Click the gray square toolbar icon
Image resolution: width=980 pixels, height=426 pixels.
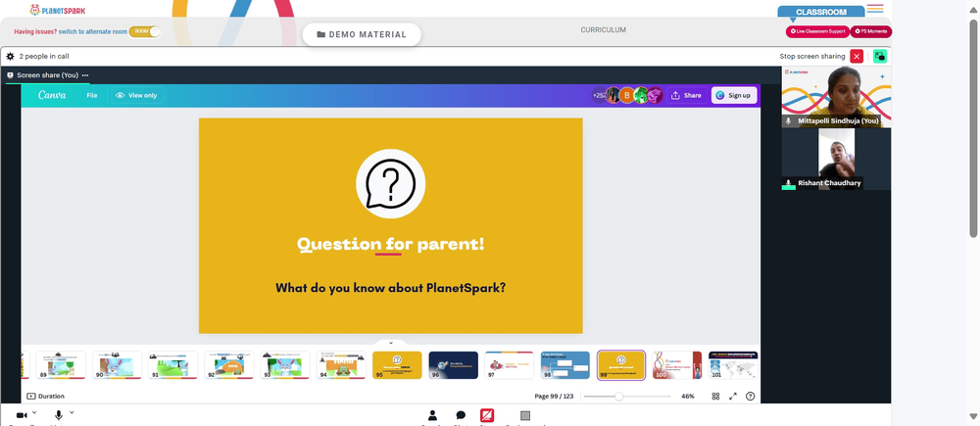[x=525, y=415]
